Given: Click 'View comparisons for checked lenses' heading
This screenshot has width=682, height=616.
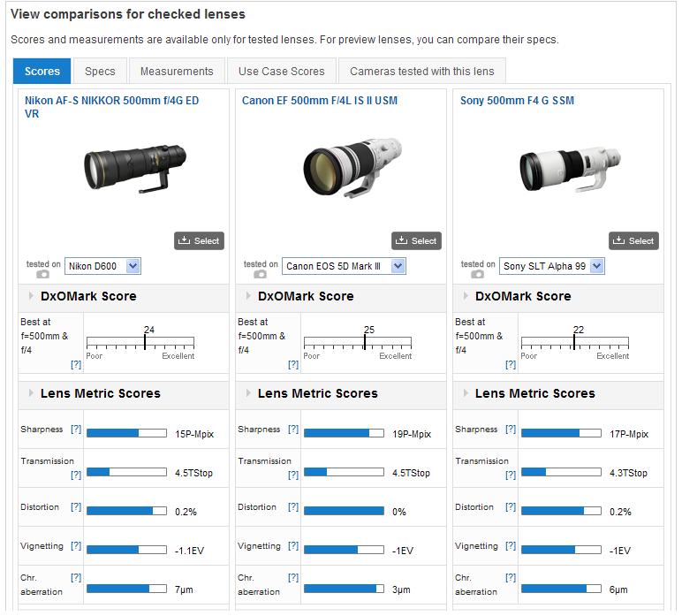Looking at the screenshot, I should 128,14.
